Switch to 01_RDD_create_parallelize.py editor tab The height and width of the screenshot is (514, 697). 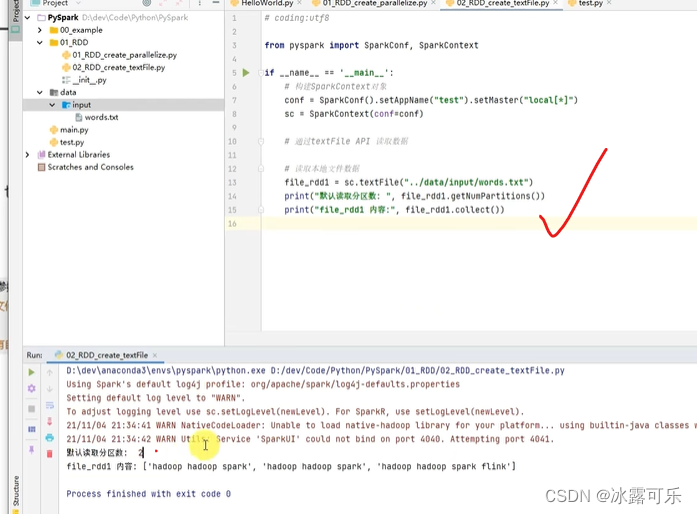tap(375, 3)
